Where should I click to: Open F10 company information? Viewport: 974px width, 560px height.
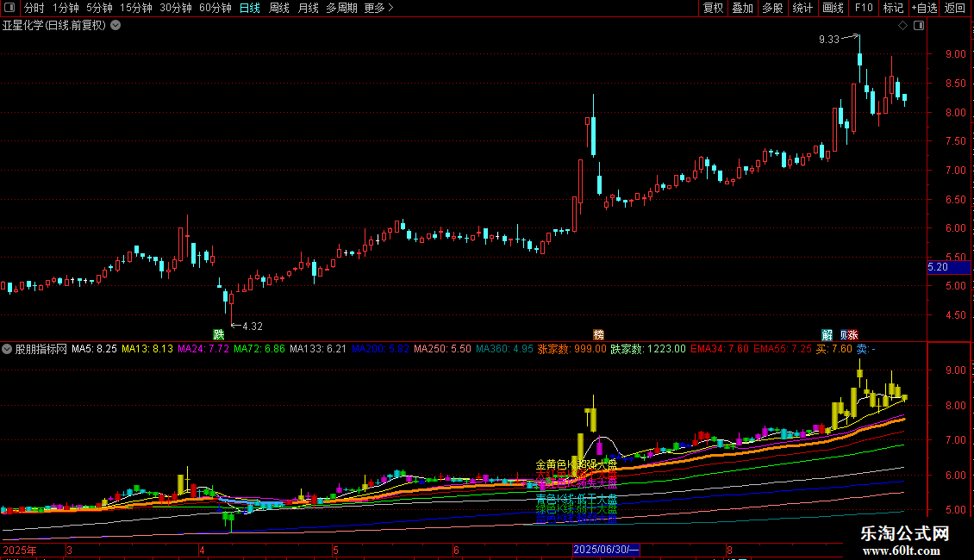click(x=864, y=8)
